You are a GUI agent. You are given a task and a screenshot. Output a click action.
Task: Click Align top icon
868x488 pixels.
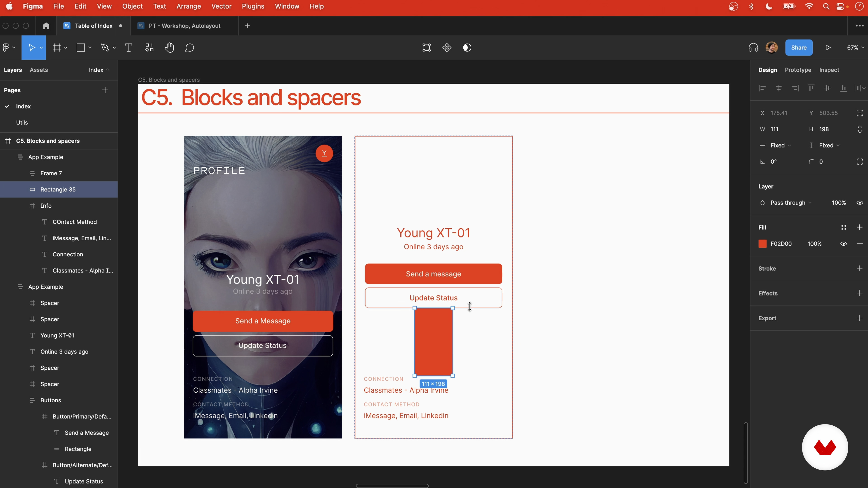click(811, 88)
